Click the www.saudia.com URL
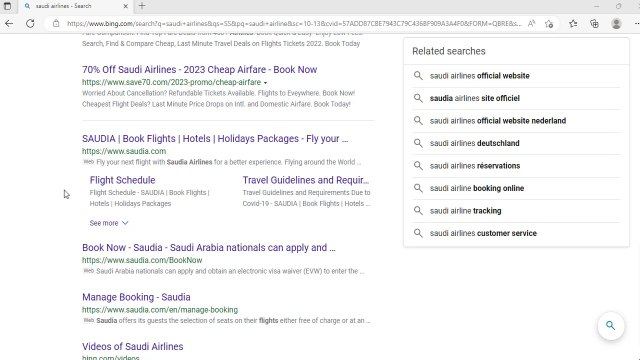 point(124,151)
